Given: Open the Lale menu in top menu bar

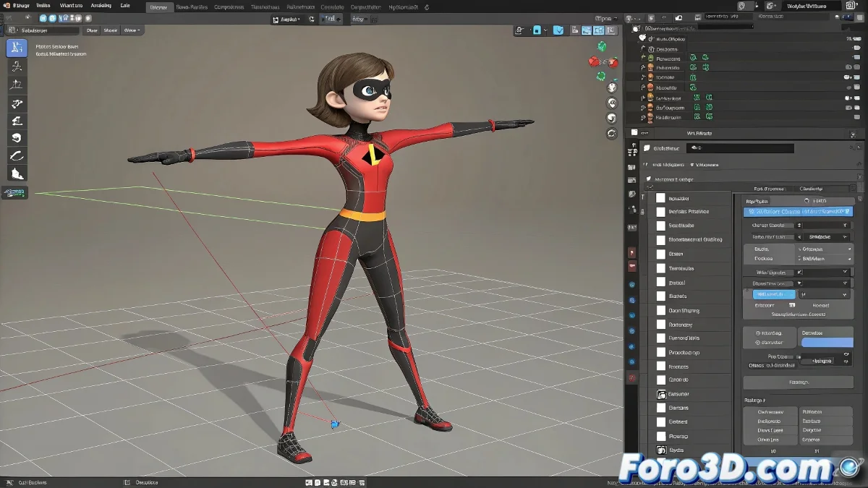Looking at the screenshot, I should tap(125, 6).
